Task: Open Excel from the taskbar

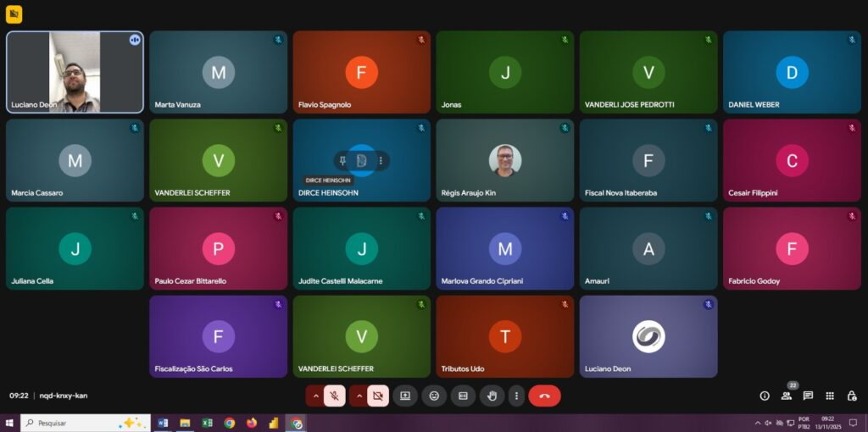Action: (x=207, y=423)
